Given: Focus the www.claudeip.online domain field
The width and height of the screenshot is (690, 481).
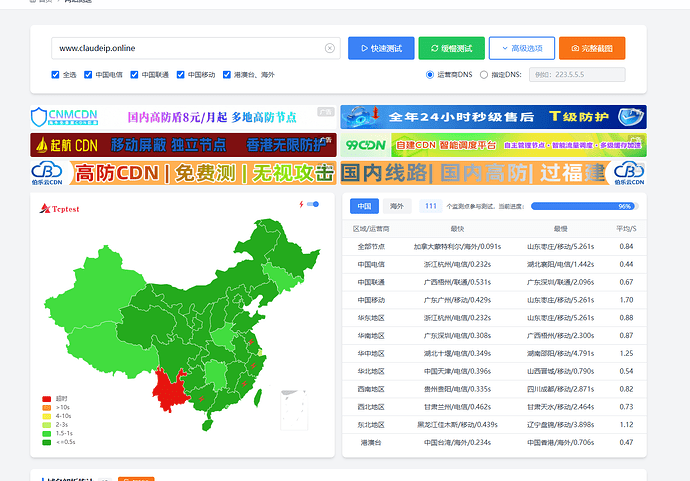Looking at the screenshot, I should tap(196, 48).
